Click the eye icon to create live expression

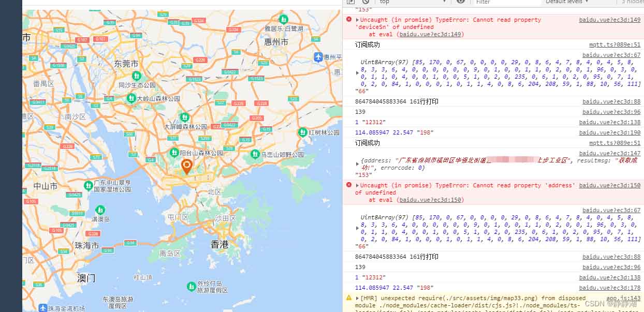pos(460,2)
